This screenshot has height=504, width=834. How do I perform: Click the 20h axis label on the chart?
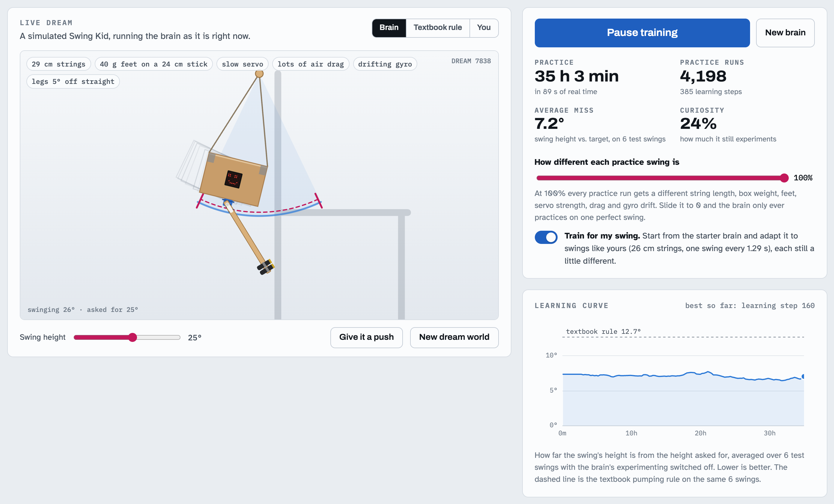700,433
